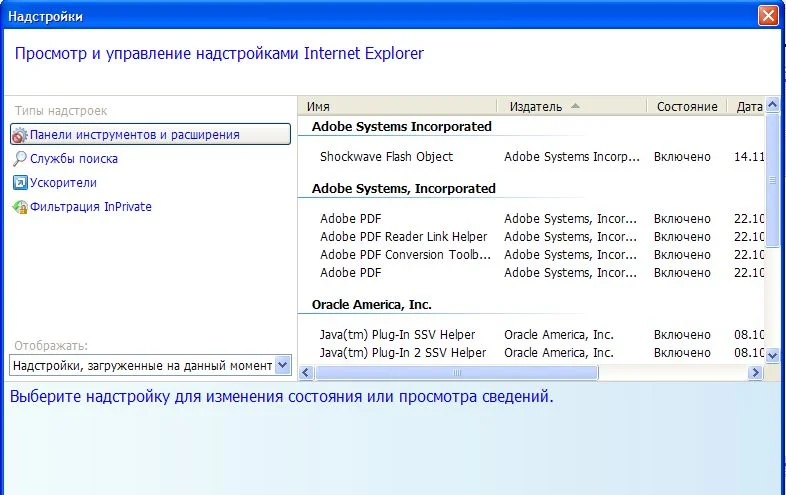Select 'Службы поиска' add-on type
The width and height of the screenshot is (786, 495).
(73, 159)
